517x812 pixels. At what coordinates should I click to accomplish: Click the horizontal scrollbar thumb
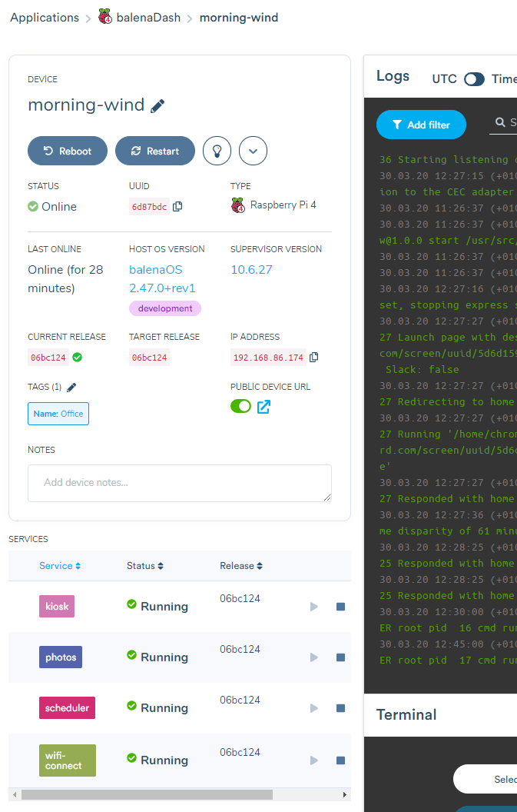tap(147, 794)
